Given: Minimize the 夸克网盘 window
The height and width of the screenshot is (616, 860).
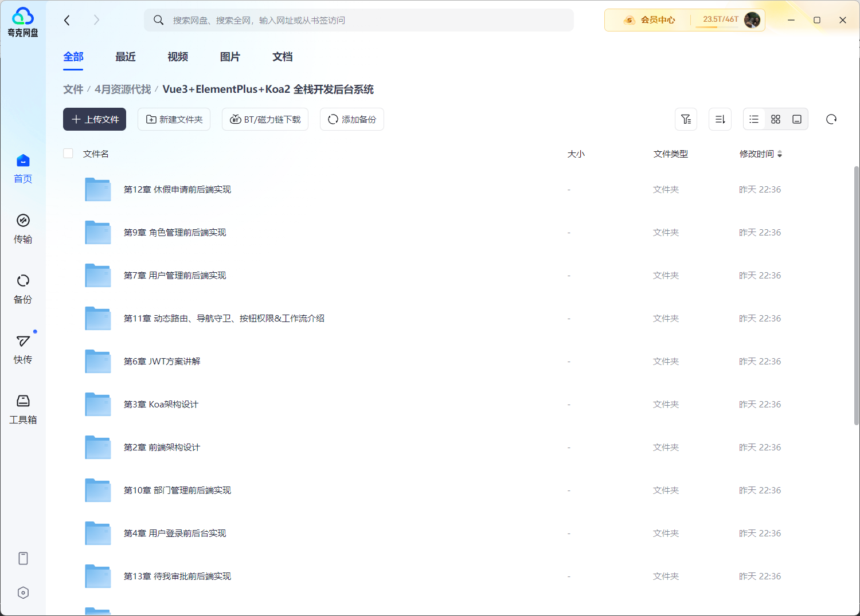Looking at the screenshot, I should 791,20.
